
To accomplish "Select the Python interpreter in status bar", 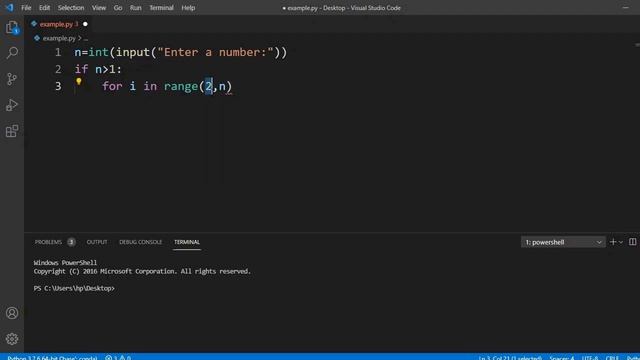I will coord(52,358).
